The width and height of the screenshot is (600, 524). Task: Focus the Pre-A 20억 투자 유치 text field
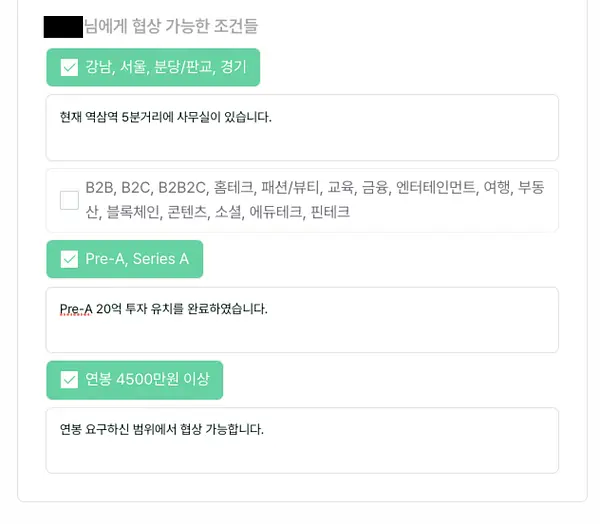302,320
